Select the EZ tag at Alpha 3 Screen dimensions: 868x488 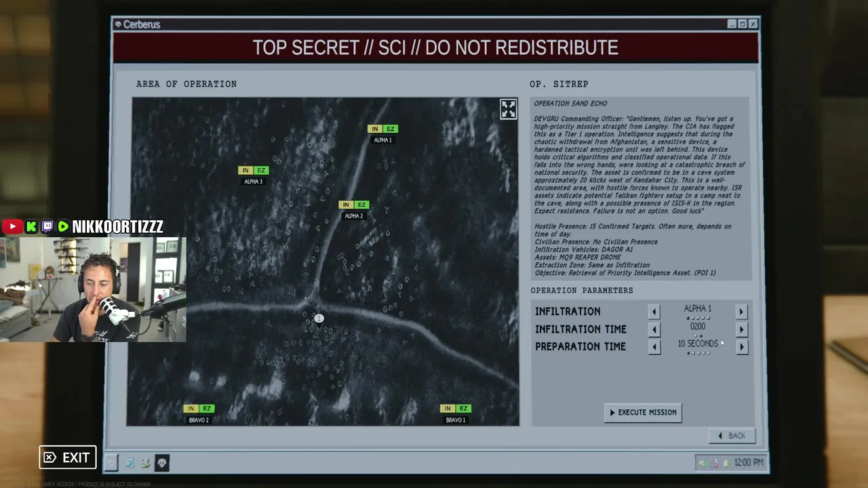pyautogui.click(x=261, y=170)
